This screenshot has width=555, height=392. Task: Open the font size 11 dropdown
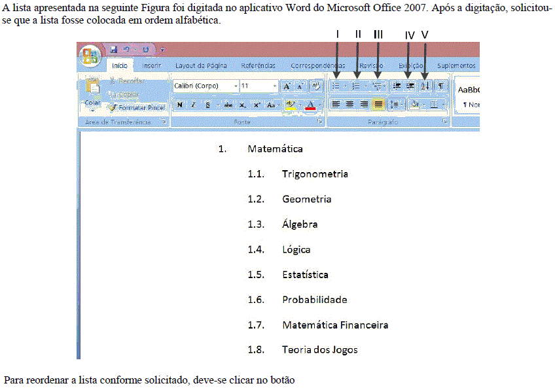click(276, 86)
